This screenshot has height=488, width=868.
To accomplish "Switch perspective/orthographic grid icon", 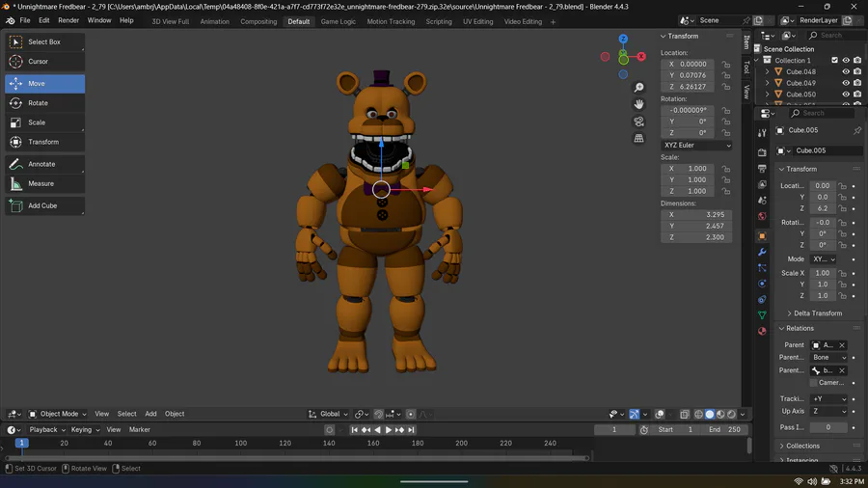I will point(638,138).
